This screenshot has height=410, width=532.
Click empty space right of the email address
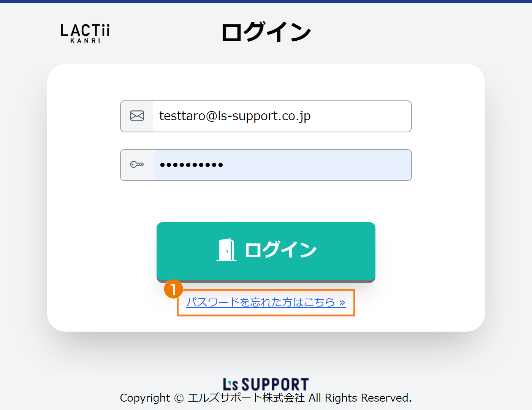point(361,116)
